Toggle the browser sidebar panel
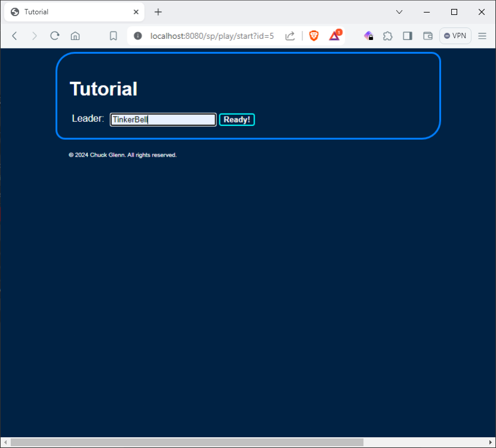Screen dimensions: 496x448 (408, 36)
